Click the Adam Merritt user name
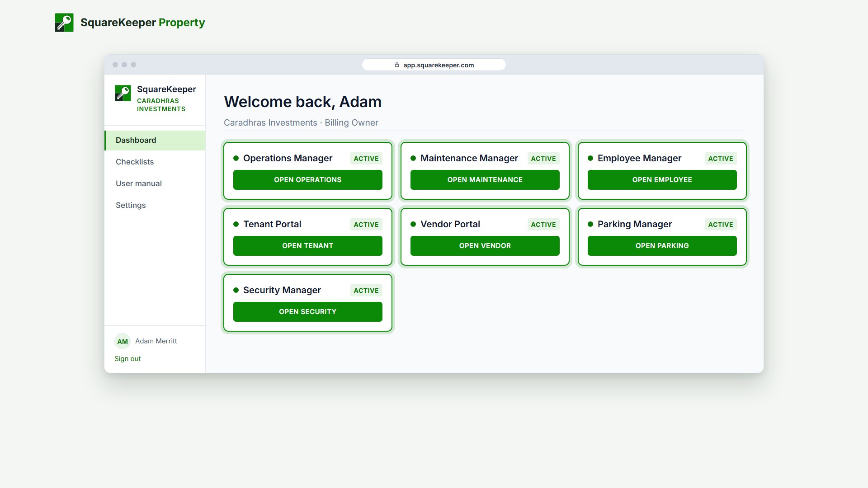 click(x=156, y=341)
